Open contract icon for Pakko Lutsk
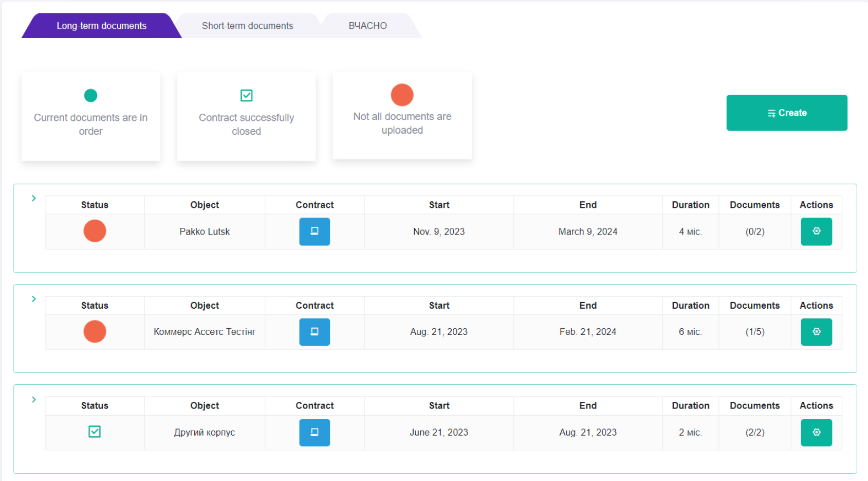 coord(315,231)
